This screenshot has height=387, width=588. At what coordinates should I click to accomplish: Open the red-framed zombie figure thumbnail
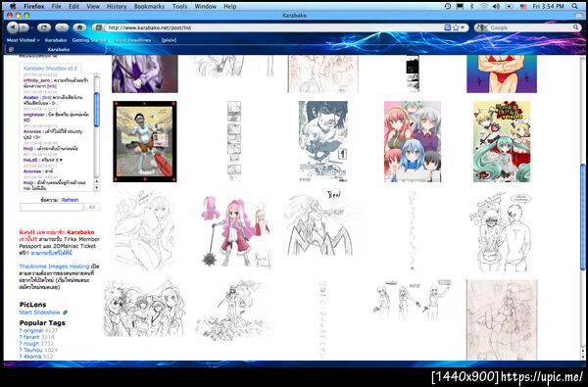pyautogui.click(x=145, y=142)
